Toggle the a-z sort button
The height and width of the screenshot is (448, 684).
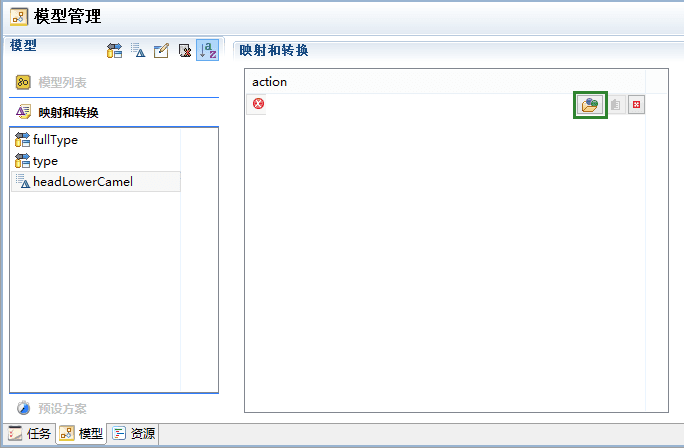[x=208, y=50]
